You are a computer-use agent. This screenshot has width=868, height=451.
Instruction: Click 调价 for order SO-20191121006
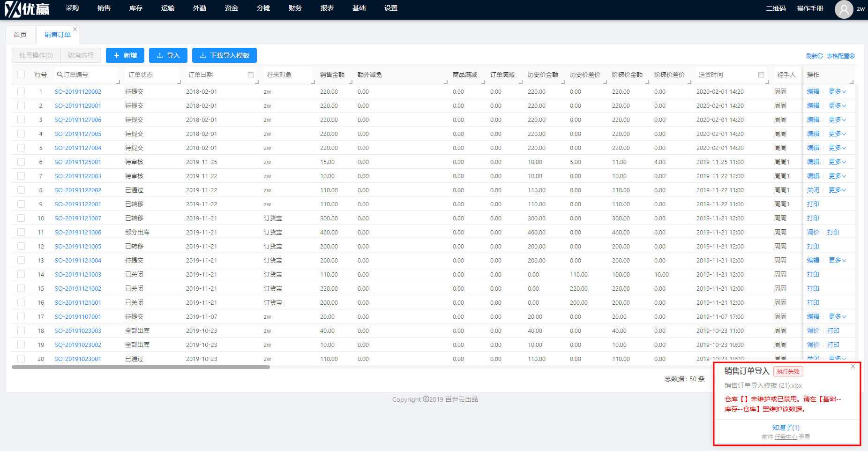[813, 232]
